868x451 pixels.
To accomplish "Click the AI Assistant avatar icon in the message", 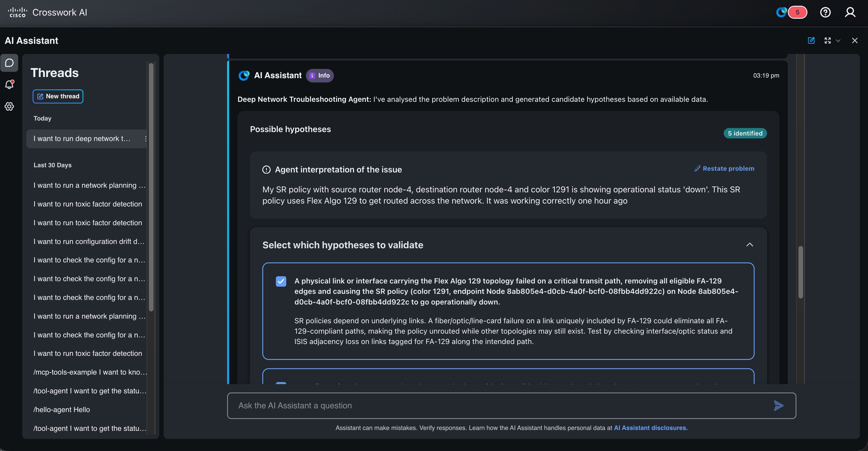I will [x=244, y=76].
